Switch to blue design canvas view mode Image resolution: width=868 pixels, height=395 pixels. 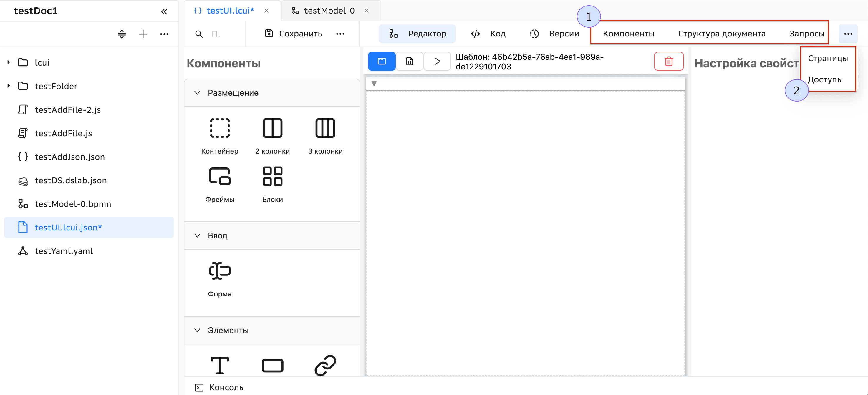pyautogui.click(x=381, y=61)
